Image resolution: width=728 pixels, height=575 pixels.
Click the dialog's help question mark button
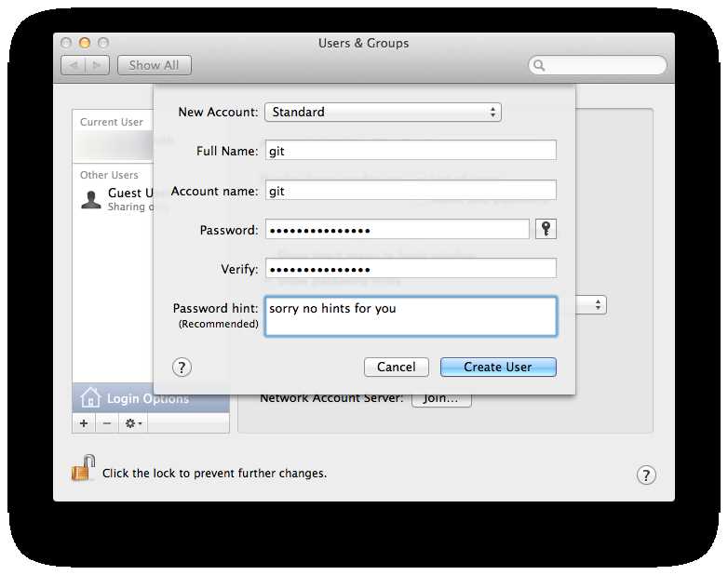point(182,368)
